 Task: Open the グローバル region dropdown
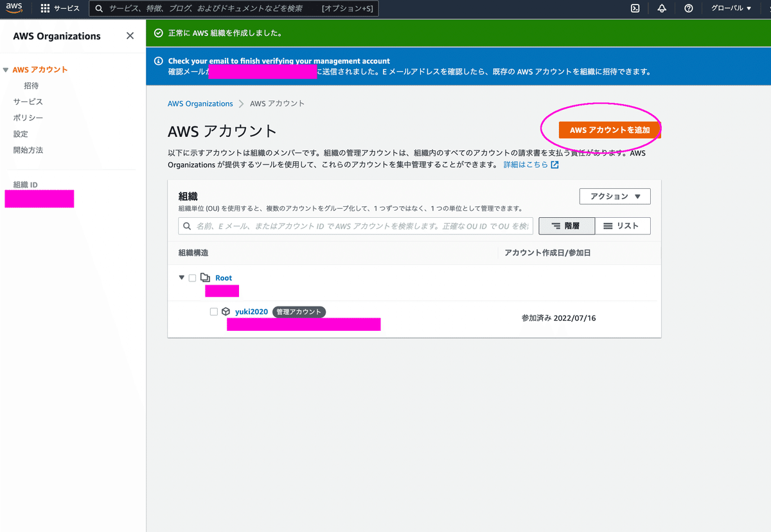[x=731, y=8]
